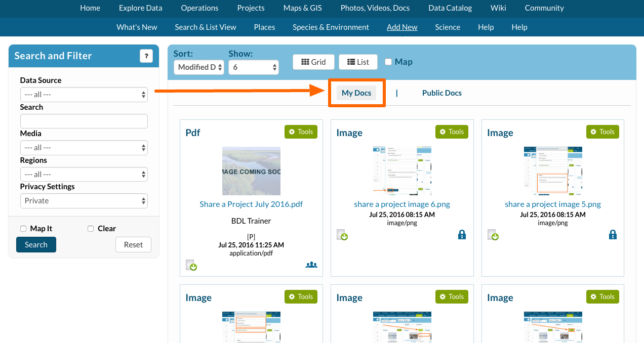Switch to the Public Docs tab
This screenshot has height=343, width=644.
tap(441, 93)
